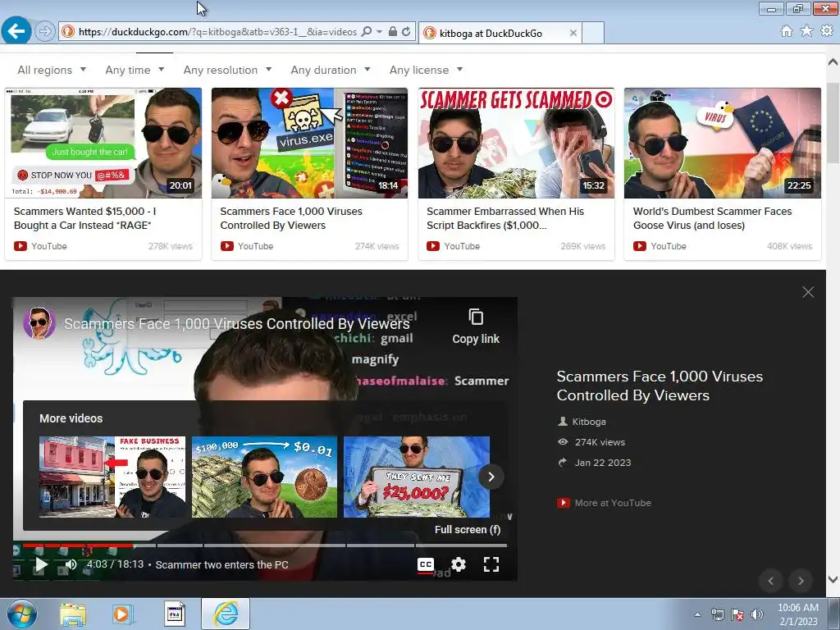Click title 'Scammers Wanted $15,000 - I Bought a Car'
The image size is (840, 630).
(84, 218)
